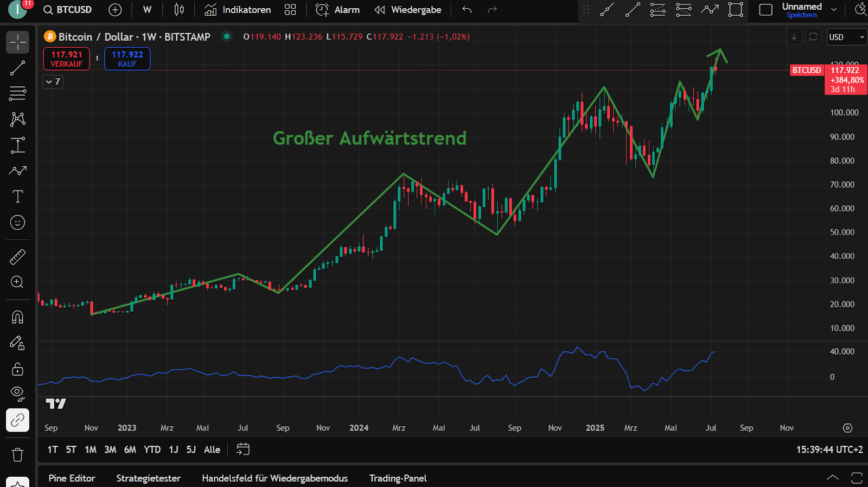Screen dimensions: 868x487
Task: Select the 1J time range
Action: (x=174, y=450)
